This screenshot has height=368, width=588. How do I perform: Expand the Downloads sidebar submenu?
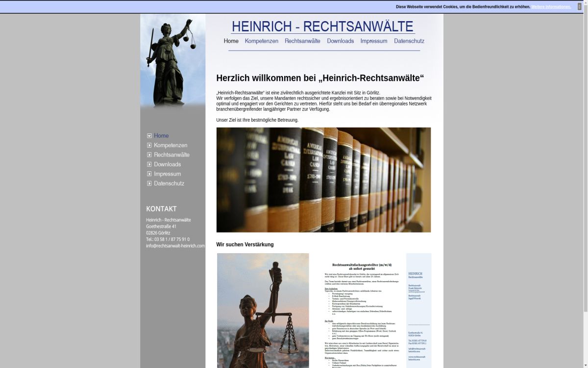[149, 164]
